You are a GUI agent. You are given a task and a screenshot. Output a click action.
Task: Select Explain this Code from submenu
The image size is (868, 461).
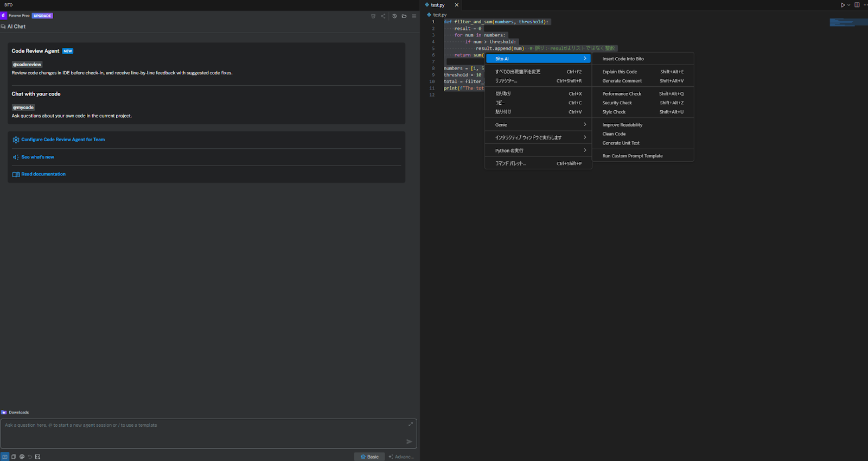(620, 72)
